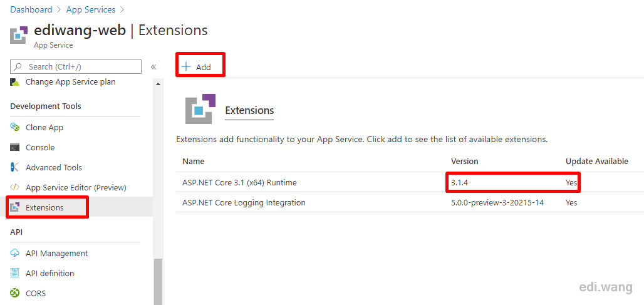Screen dimensions: 644x305
Task: Click the sidebar scroll up arrow
Action: tap(158, 84)
